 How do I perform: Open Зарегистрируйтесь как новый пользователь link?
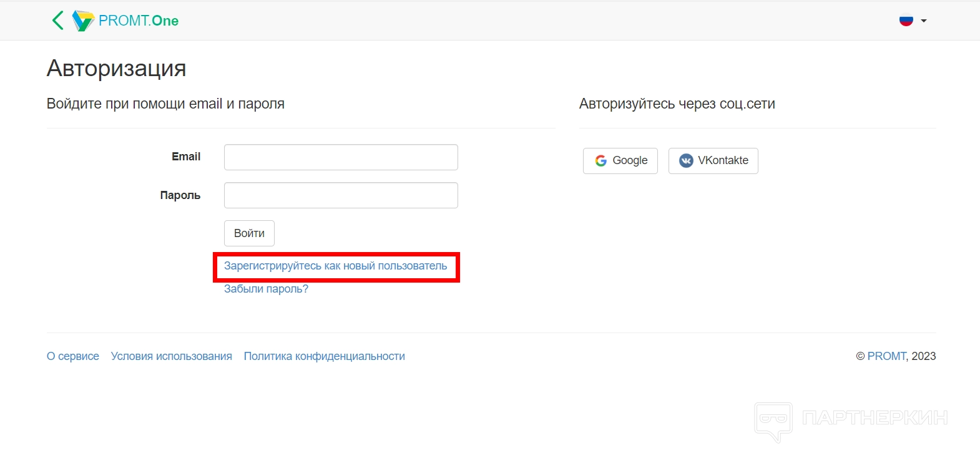(335, 266)
